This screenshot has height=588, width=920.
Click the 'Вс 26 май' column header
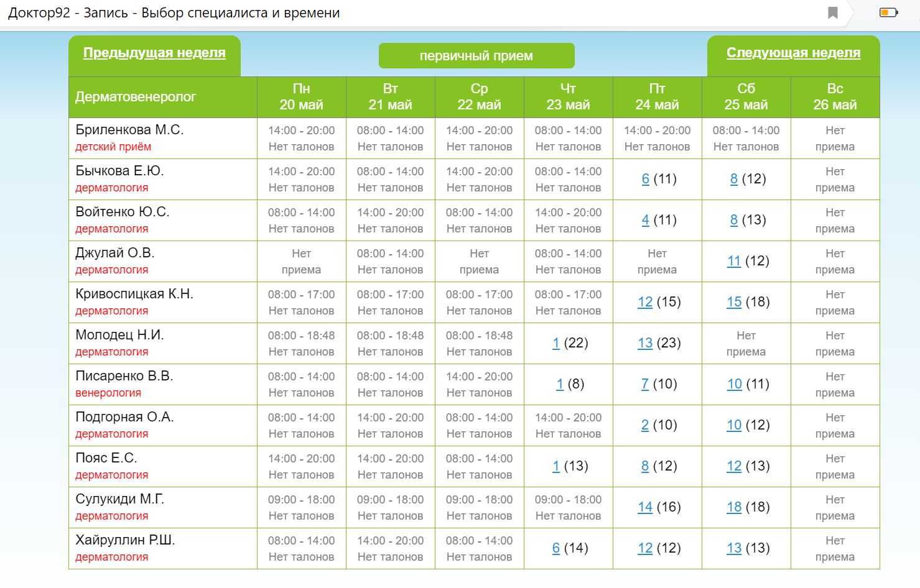(x=835, y=97)
